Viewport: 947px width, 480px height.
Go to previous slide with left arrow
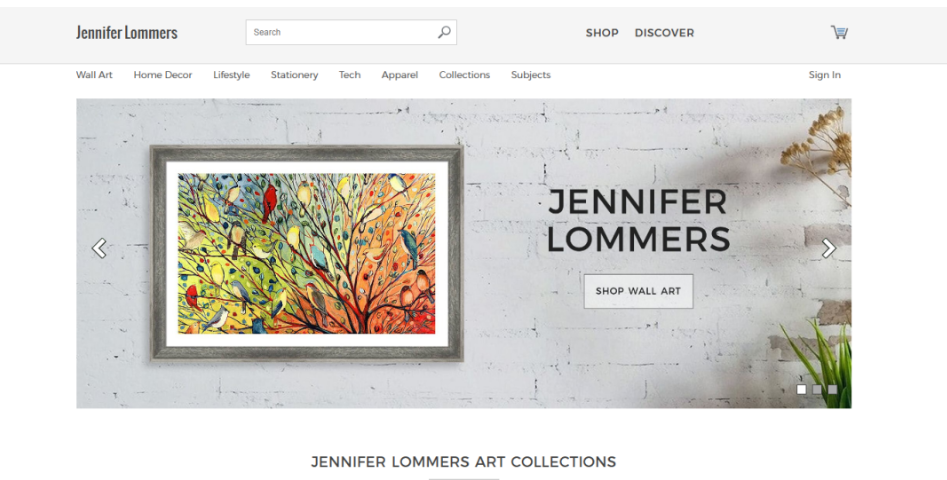pyautogui.click(x=99, y=248)
